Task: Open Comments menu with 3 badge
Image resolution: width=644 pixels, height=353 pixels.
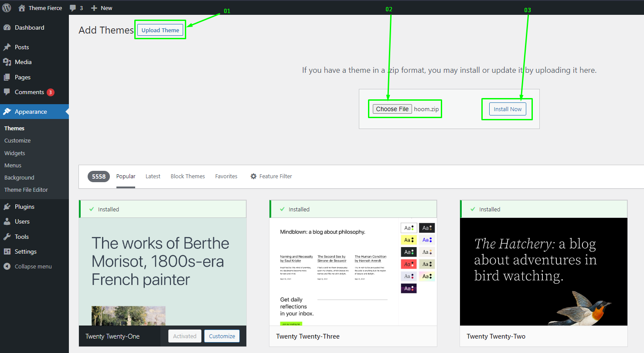Action: pos(34,92)
